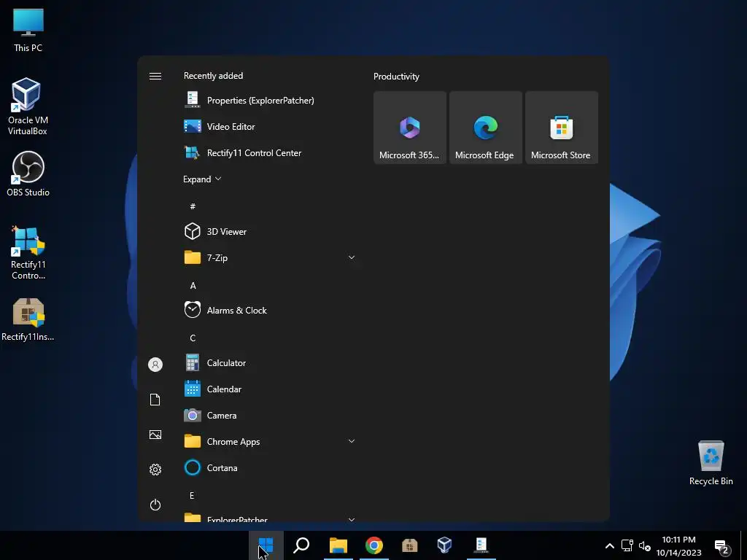Expand the 7-Zip folder chevron
The height and width of the screenshot is (560, 747).
(352, 257)
